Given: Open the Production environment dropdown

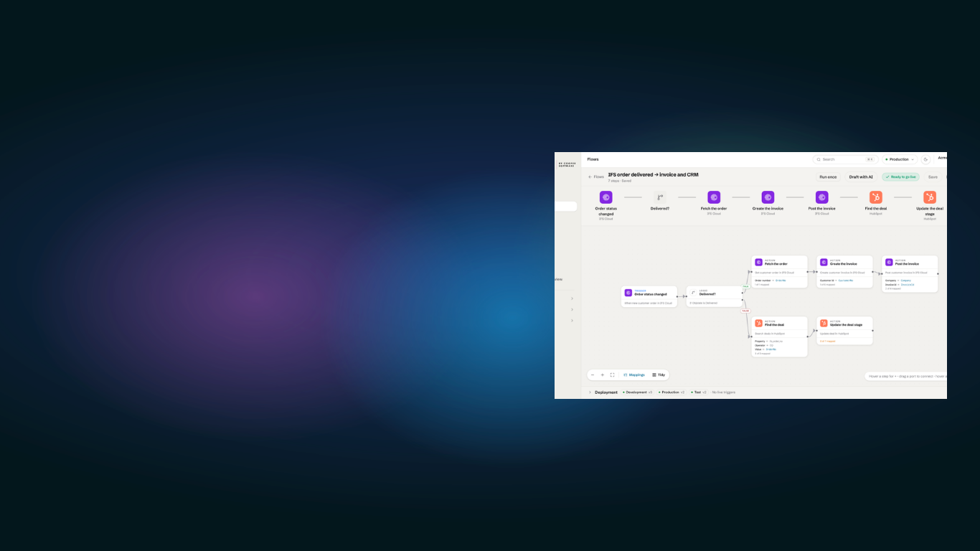Looking at the screenshot, I should [900, 159].
